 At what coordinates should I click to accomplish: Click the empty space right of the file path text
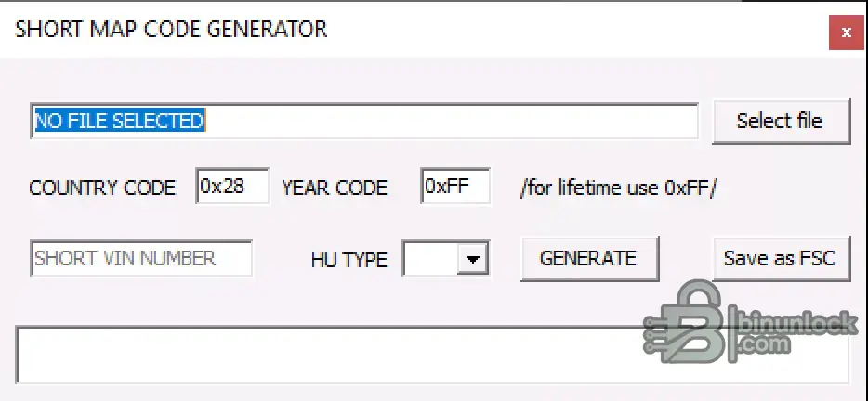click(451, 121)
